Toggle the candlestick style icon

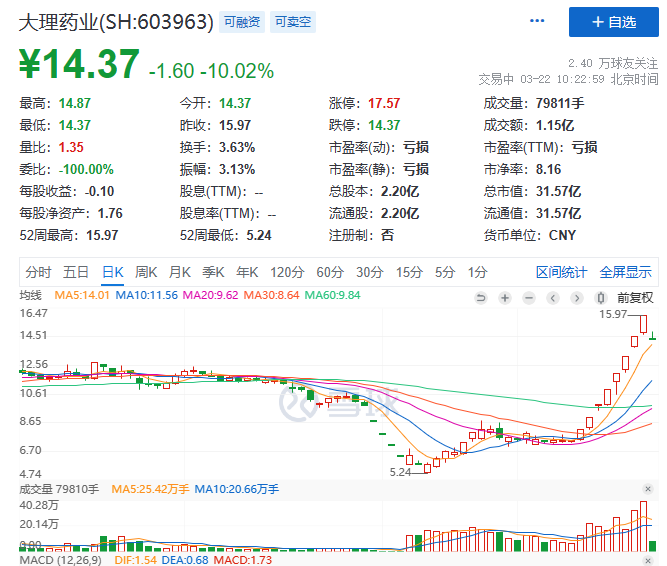tap(601, 298)
